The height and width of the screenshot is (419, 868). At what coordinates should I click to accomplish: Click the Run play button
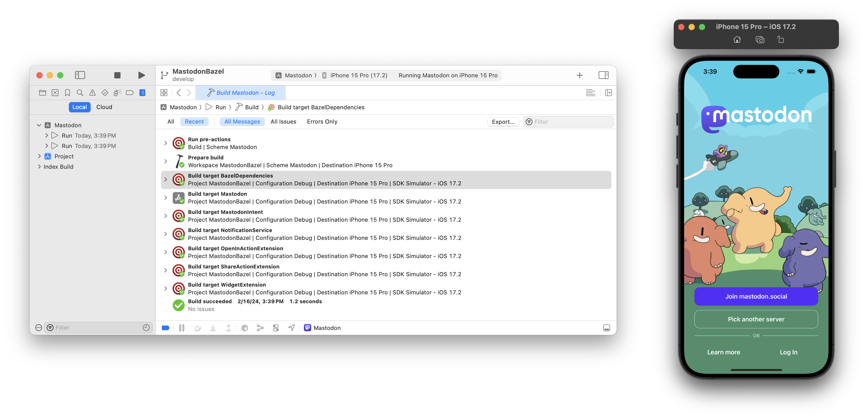point(142,75)
